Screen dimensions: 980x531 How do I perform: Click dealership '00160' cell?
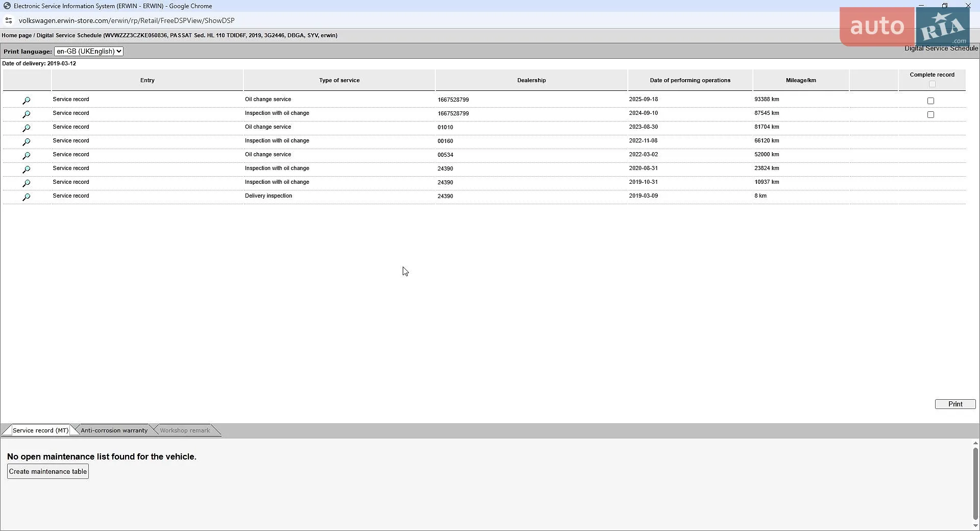445,141
